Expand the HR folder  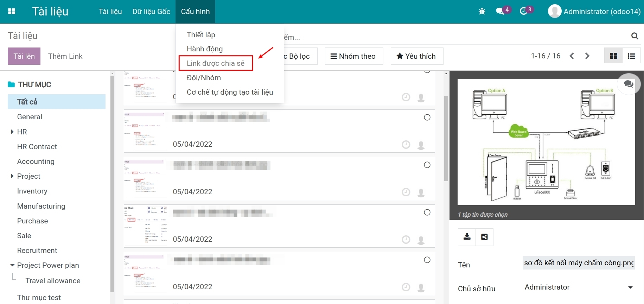[12, 132]
